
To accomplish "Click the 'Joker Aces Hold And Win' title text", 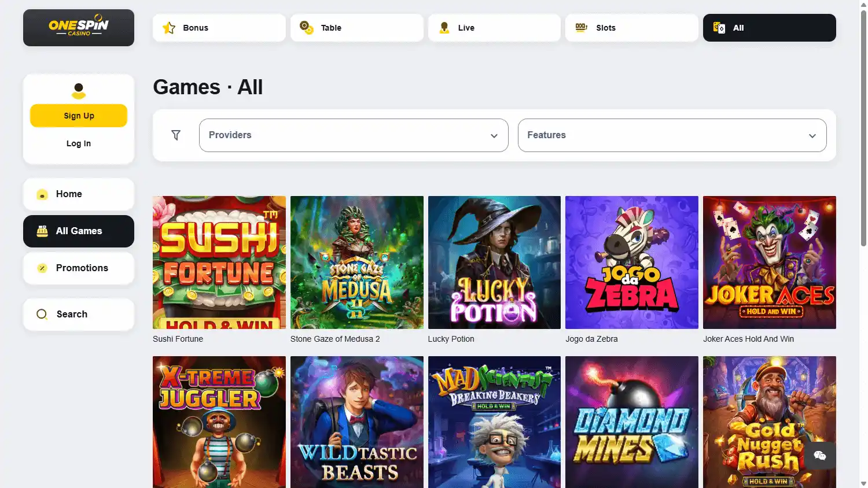I will [748, 339].
